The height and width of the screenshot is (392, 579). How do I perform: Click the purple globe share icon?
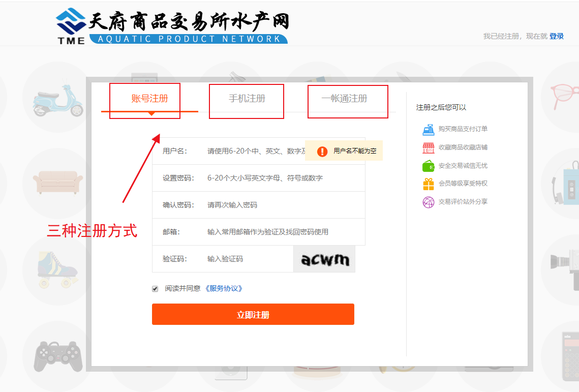[x=428, y=202]
